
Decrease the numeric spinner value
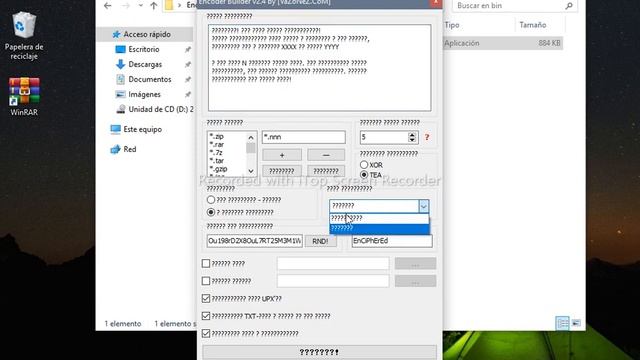tap(412, 140)
